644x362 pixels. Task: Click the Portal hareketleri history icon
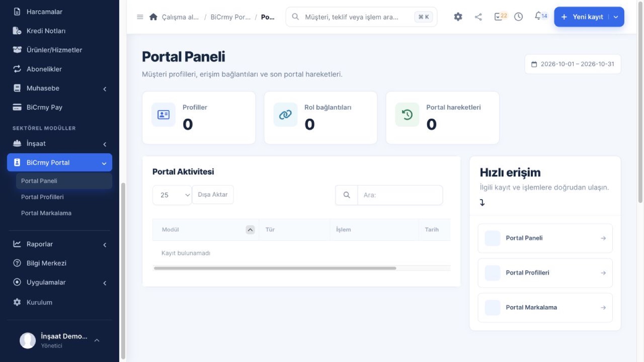tap(407, 115)
